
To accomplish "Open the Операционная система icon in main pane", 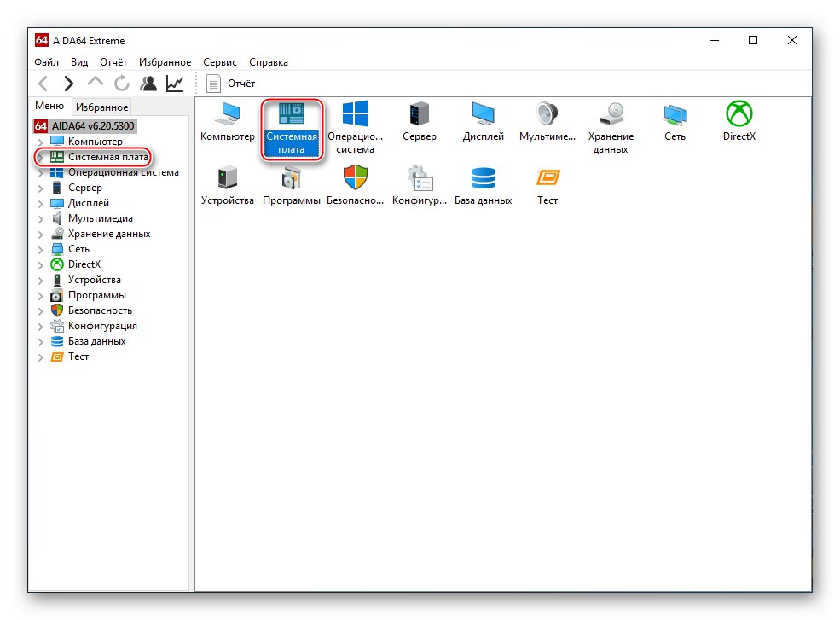I will coord(355,128).
